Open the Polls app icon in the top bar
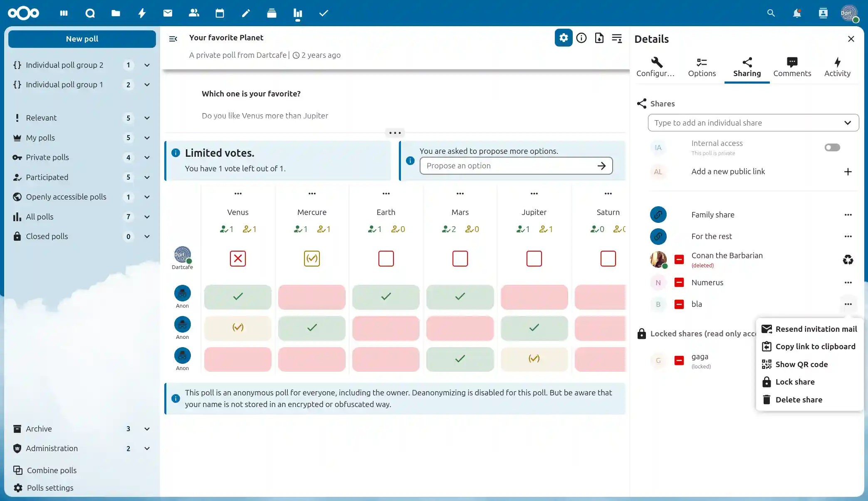 (297, 13)
